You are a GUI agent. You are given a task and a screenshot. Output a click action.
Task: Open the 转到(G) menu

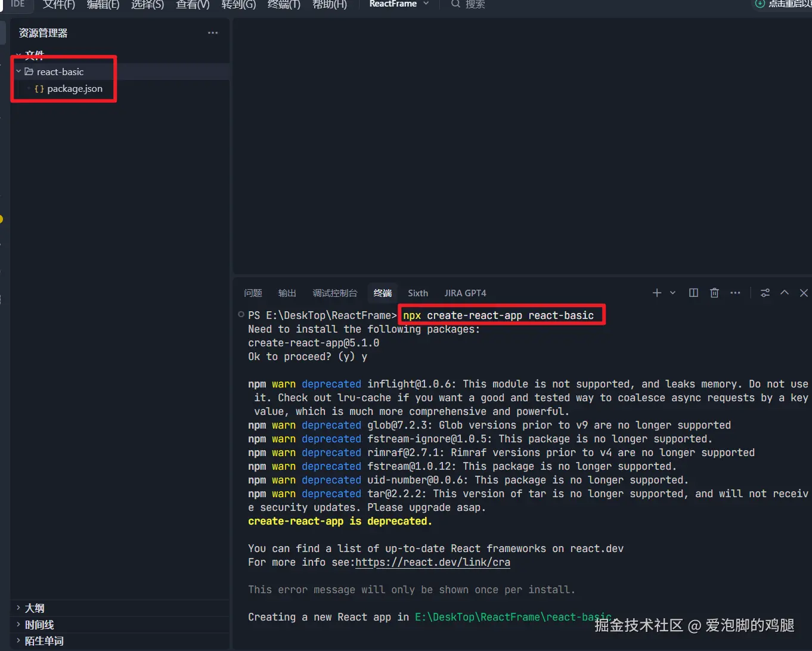tap(238, 4)
